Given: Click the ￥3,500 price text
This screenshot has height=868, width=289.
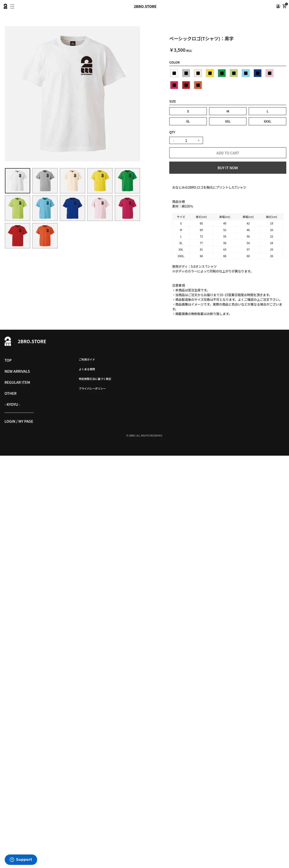Looking at the screenshot, I should coord(177,50).
